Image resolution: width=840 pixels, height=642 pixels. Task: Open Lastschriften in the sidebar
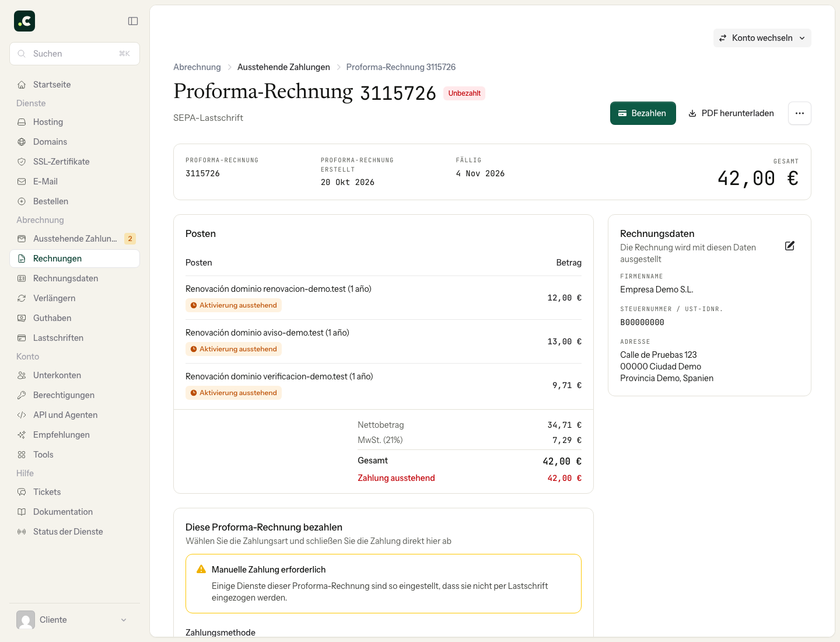coord(75,338)
